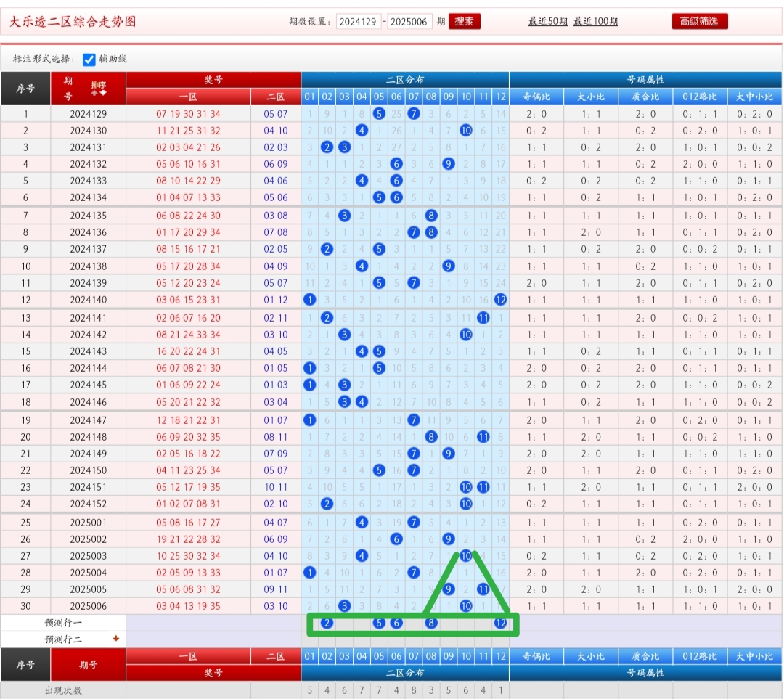Open the 最近100期 view
784x699 pixels.
click(x=596, y=20)
